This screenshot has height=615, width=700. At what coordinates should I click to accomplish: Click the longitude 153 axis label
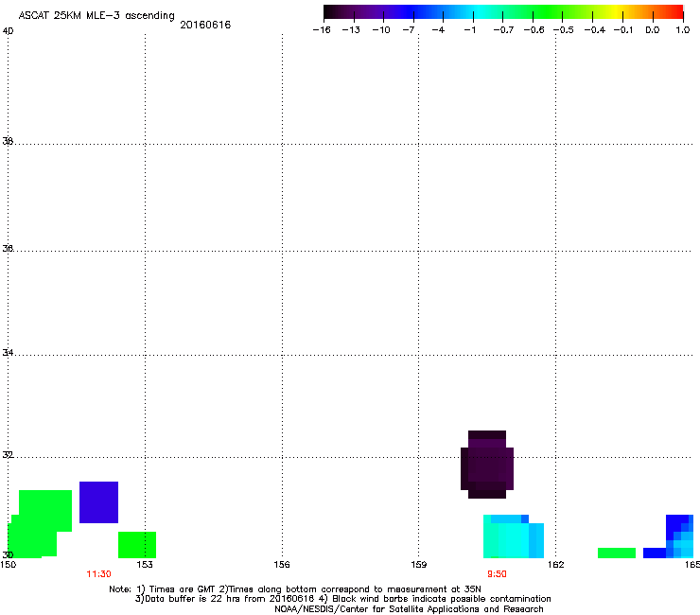tap(145, 565)
